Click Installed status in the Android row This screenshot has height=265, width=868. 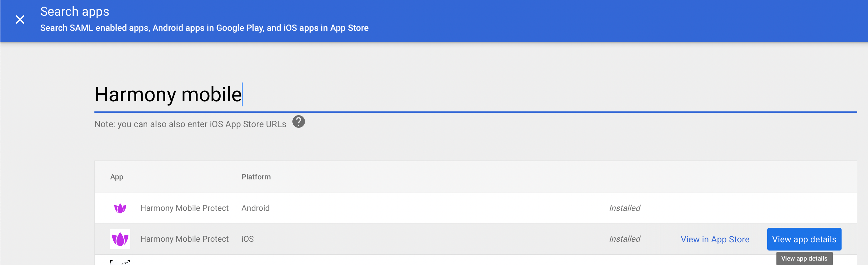pos(624,208)
